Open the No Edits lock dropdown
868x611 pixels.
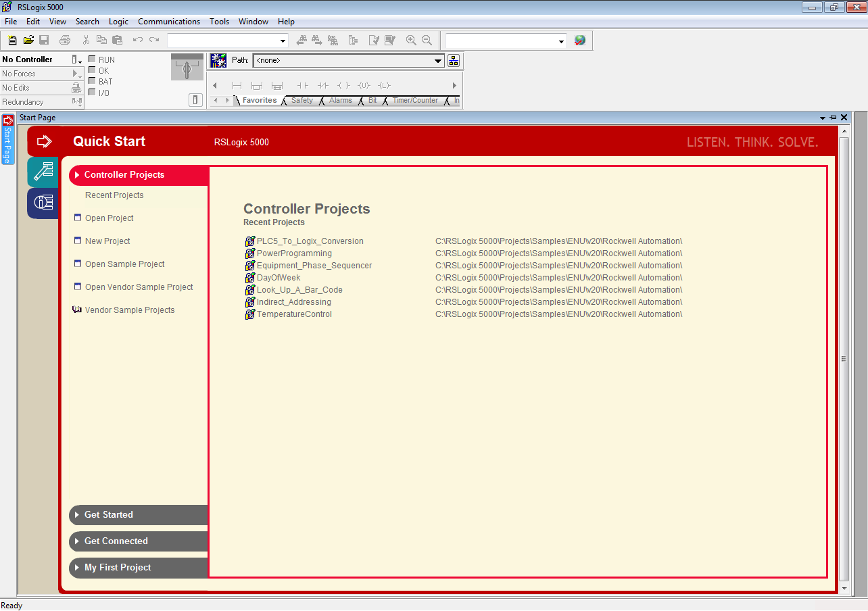77,88
